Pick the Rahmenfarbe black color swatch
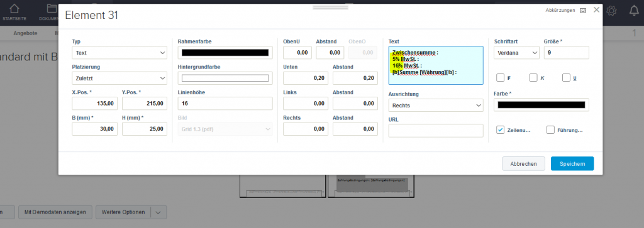This screenshot has width=644, height=228. point(225,53)
